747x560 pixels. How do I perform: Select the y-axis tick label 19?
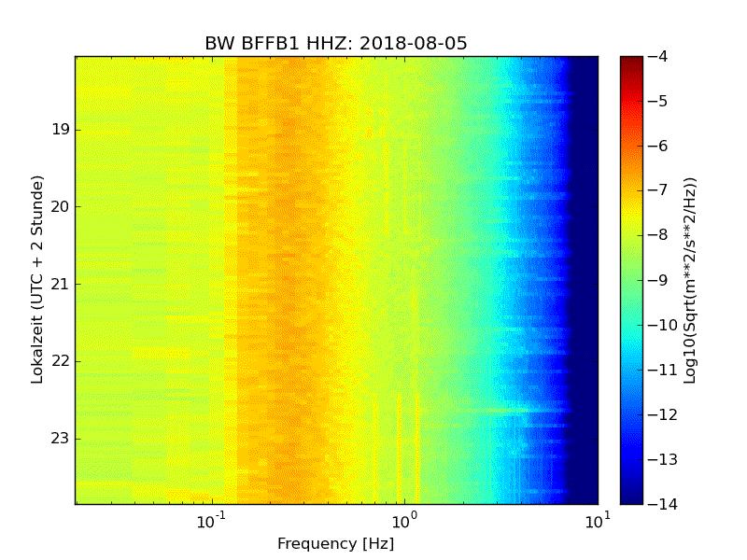61,130
